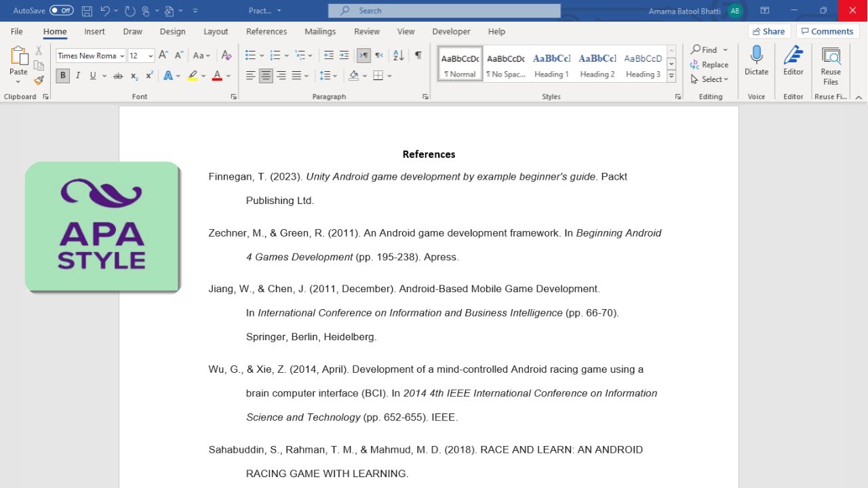Apply the No Spacing style
Viewport: 868px width, 488px height.
coord(506,64)
